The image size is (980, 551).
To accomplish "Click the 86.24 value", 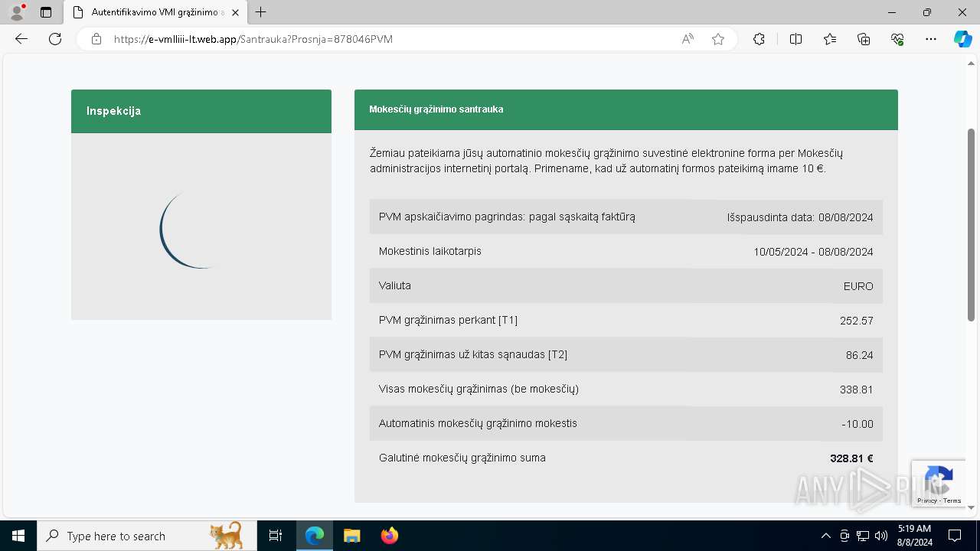I will 860,355.
